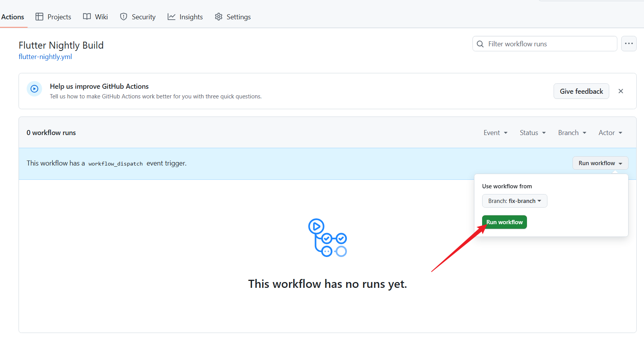This screenshot has width=644, height=338.
Task: Focus the Filter workflow runs field
Action: pyautogui.click(x=545, y=44)
